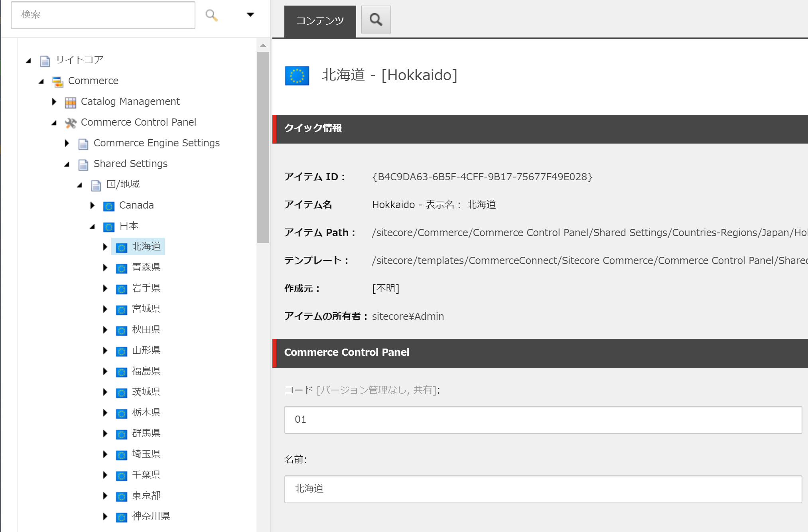Click the Sitecore サイトコア root icon

click(46, 59)
